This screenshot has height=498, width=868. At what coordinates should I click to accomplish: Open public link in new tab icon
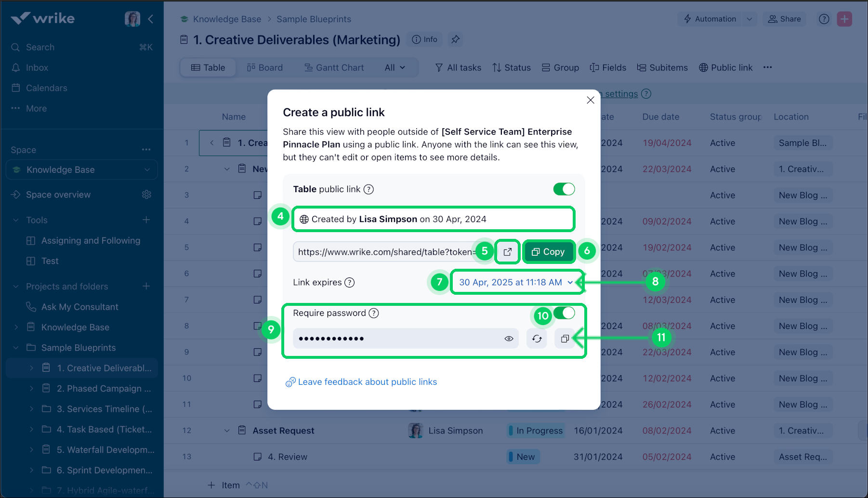click(x=507, y=252)
